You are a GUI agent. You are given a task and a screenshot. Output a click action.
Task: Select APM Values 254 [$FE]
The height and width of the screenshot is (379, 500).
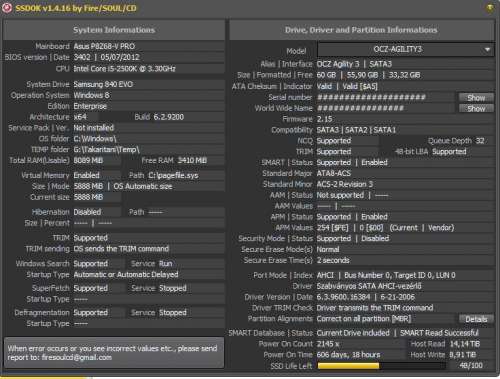(332, 228)
